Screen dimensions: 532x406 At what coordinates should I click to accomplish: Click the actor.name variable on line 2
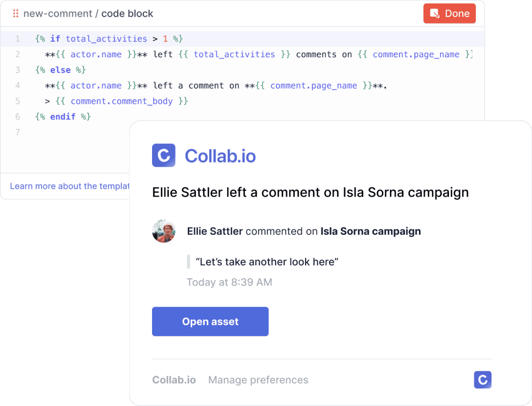coord(96,54)
